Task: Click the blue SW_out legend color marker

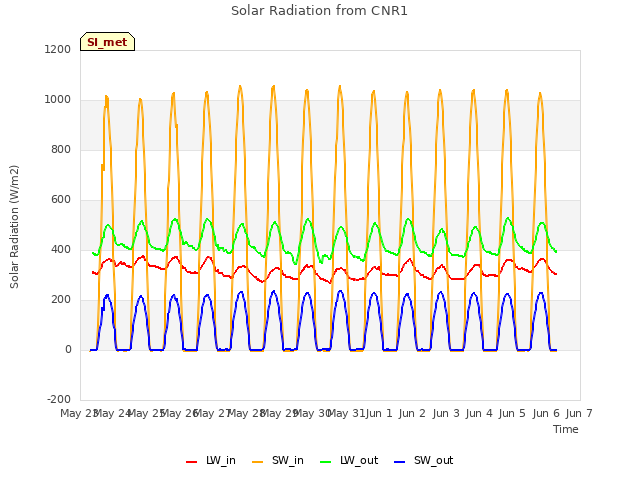Action: click(x=400, y=462)
